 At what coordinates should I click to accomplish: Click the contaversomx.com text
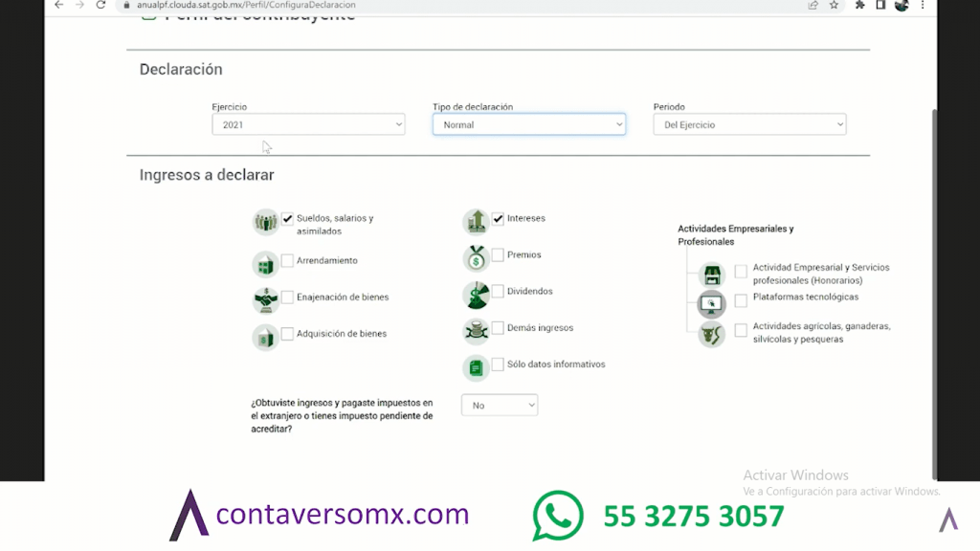[x=343, y=514]
